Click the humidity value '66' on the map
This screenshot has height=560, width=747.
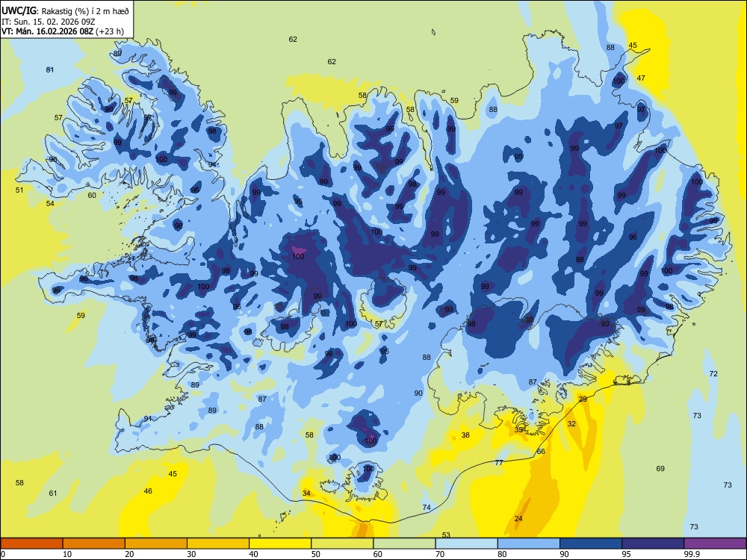pos(541,452)
